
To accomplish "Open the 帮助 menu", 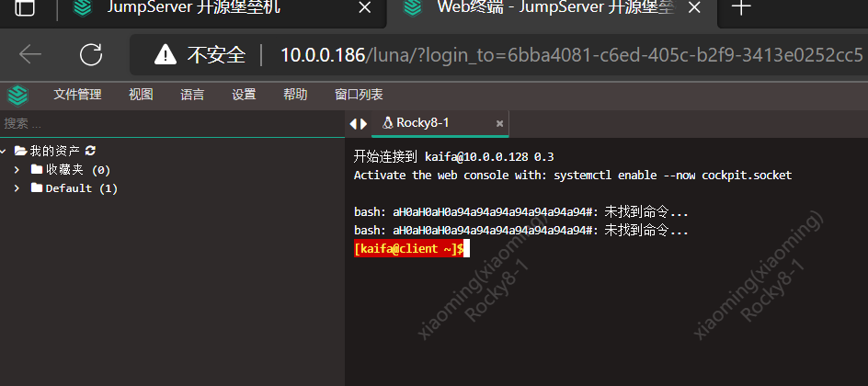I will pos(295,95).
